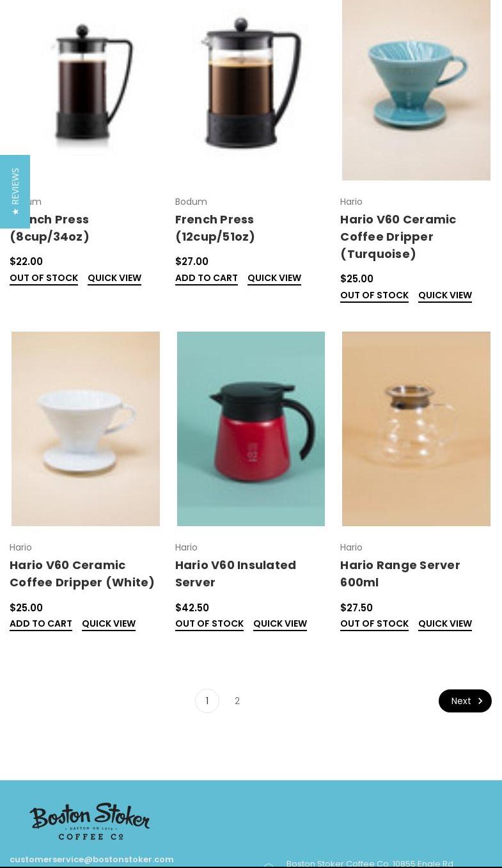Select page 2 in pagination
The width and height of the screenshot is (502, 868).
point(237,701)
